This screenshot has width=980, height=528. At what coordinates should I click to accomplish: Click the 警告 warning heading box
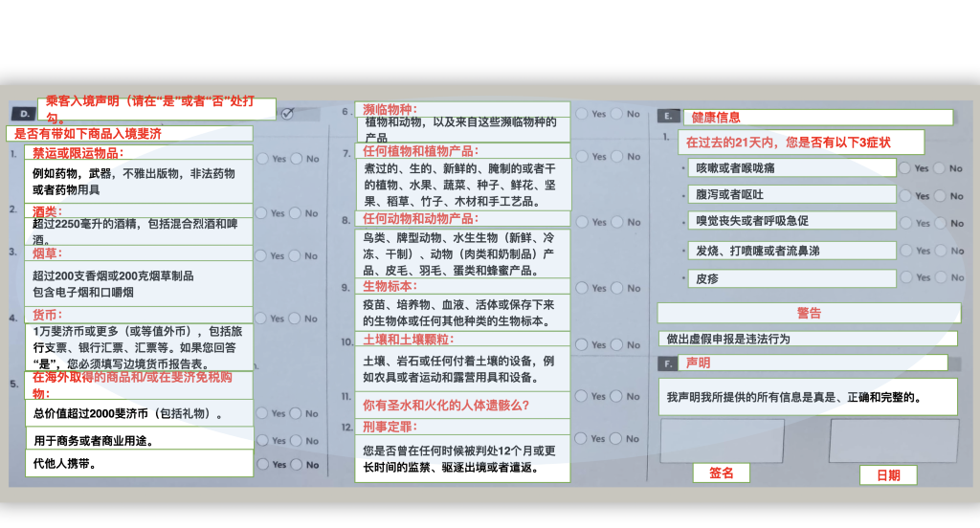point(809,313)
